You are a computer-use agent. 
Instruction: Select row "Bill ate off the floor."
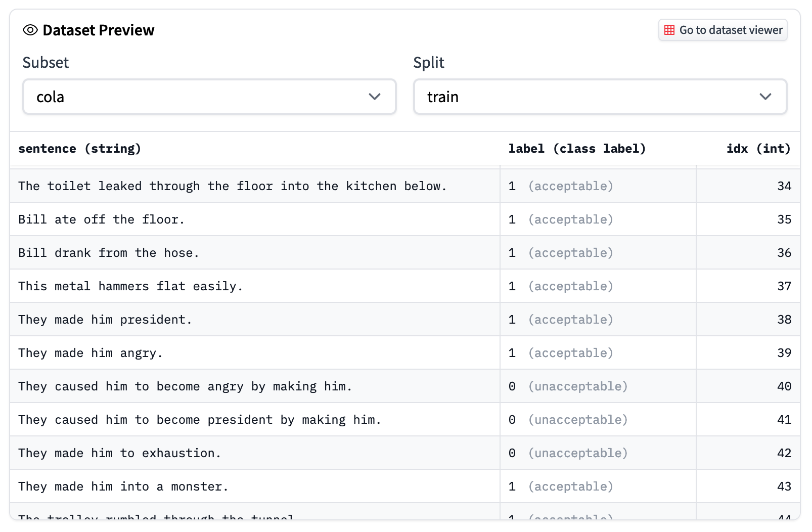(102, 219)
